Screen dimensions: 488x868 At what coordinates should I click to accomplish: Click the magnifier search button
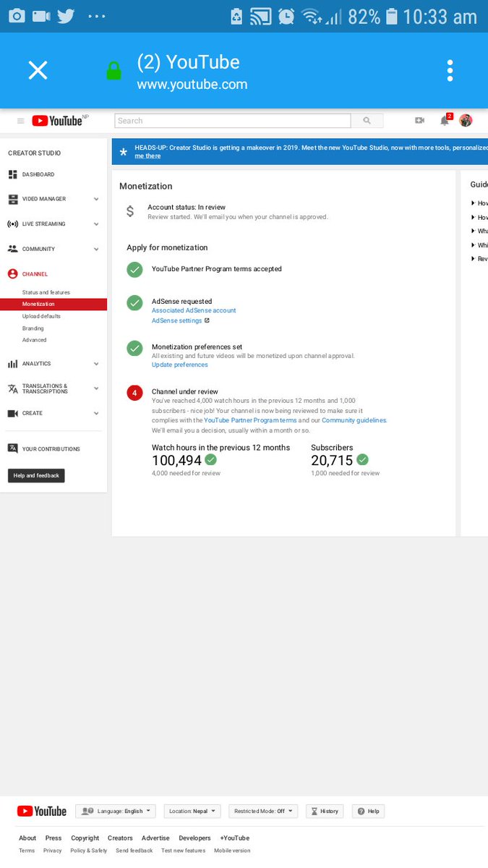click(367, 121)
